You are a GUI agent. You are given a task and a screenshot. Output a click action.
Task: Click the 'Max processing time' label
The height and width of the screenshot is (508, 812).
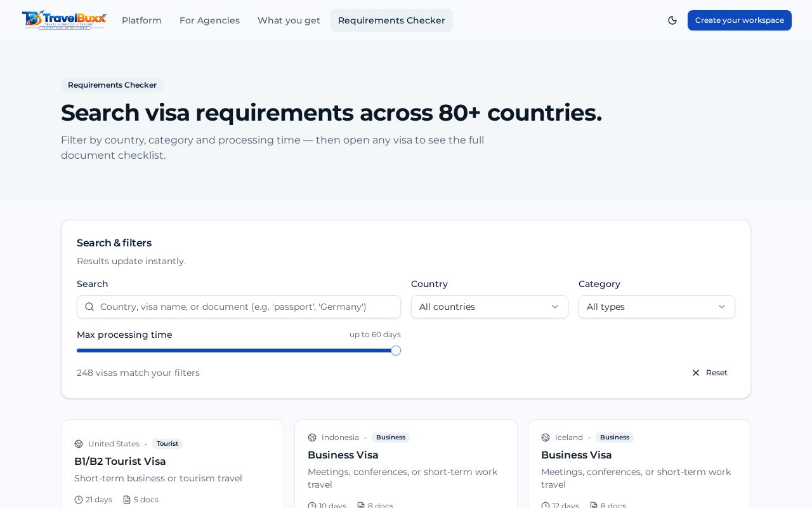pyautogui.click(x=124, y=335)
